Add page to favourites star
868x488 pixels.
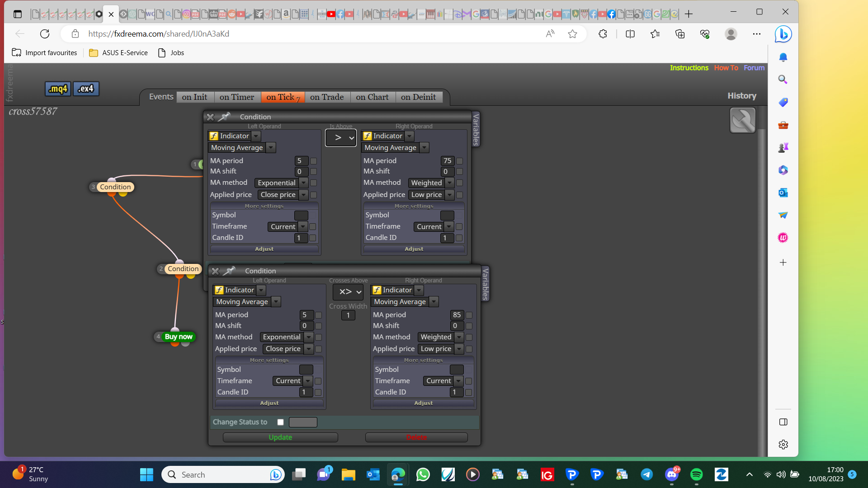(572, 34)
